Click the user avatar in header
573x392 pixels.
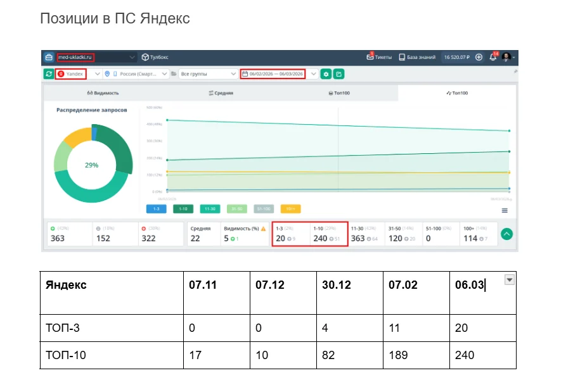pyautogui.click(x=506, y=57)
